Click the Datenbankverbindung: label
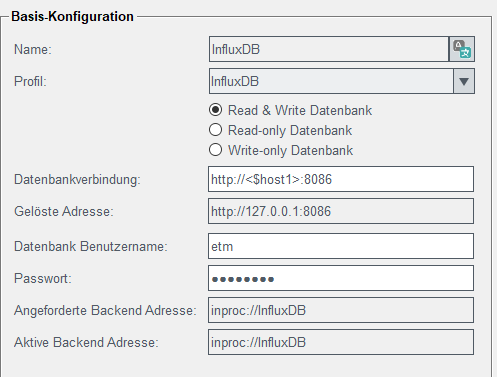Screen dimensions: 497x377 (77, 179)
